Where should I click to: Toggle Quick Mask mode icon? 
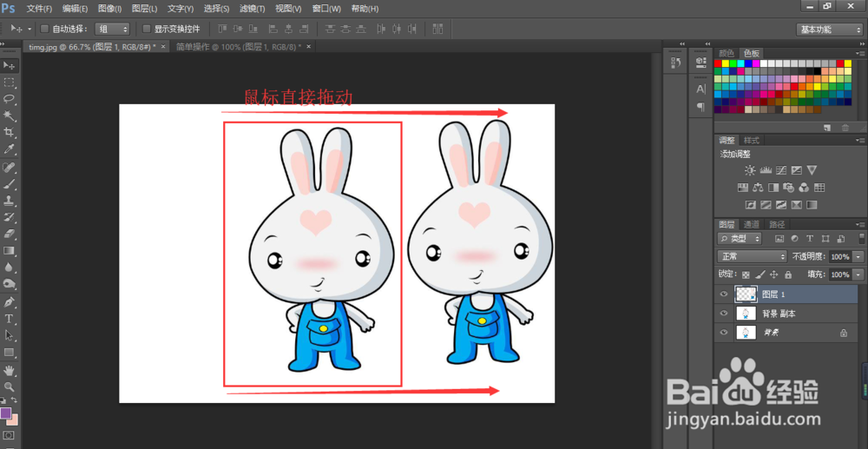click(x=9, y=435)
